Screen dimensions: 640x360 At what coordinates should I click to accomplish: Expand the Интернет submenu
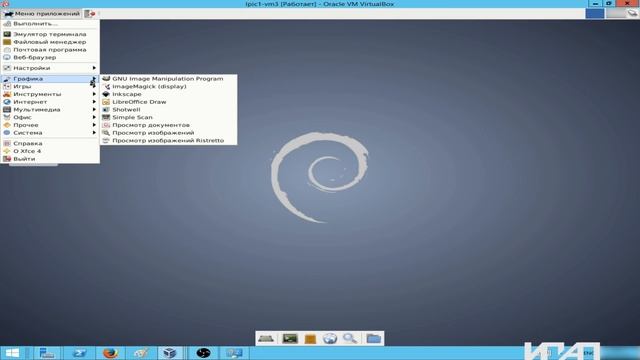(50, 102)
